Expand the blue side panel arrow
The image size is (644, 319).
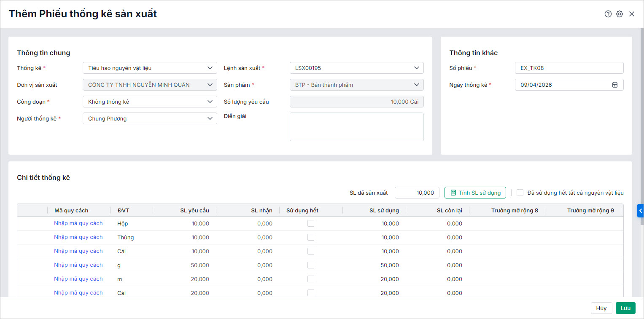click(x=640, y=210)
